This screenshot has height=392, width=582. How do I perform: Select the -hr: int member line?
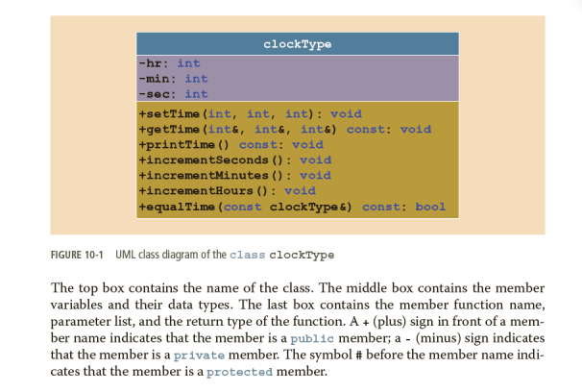click(170, 63)
